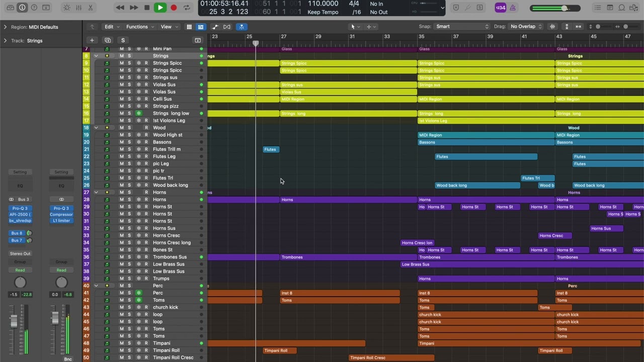Click the Bnc bounce button
The height and width of the screenshot is (362, 644).
[67, 359]
